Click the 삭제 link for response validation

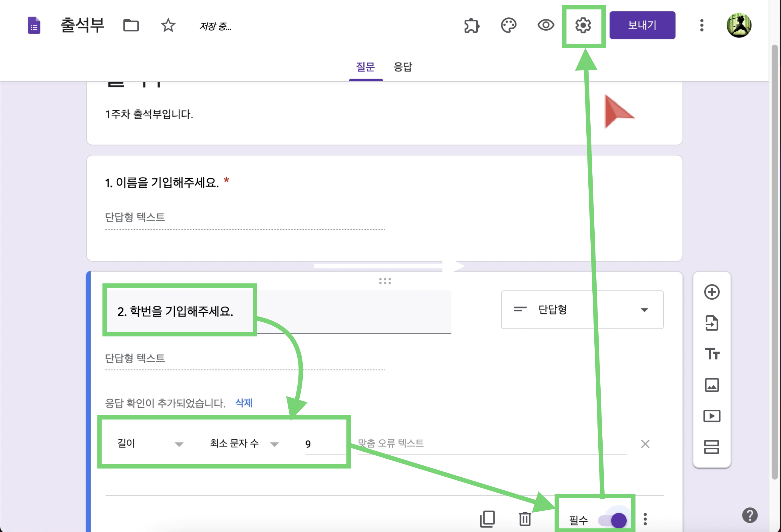click(x=244, y=403)
